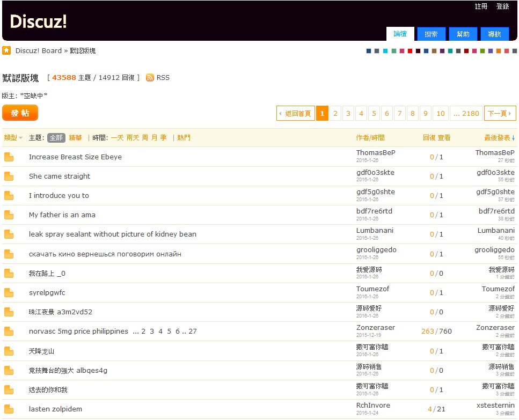Select the cyan color theme swatch

(x=385, y=51)
